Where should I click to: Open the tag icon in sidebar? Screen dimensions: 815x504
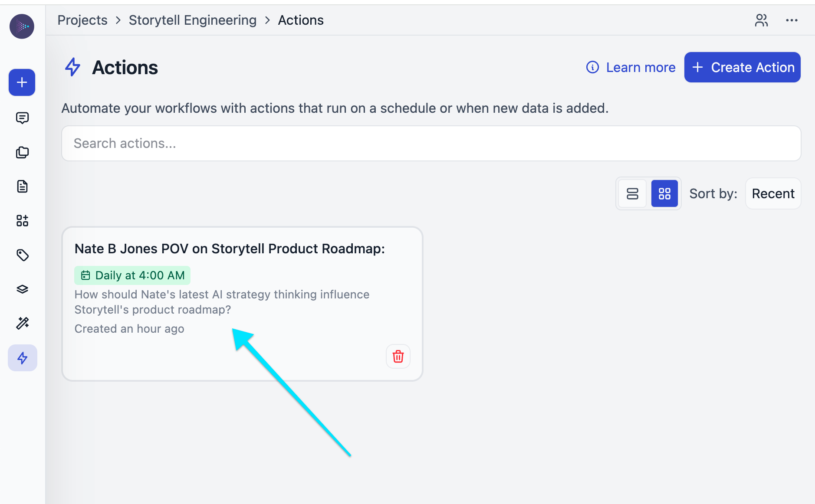(x=22, y=255)
